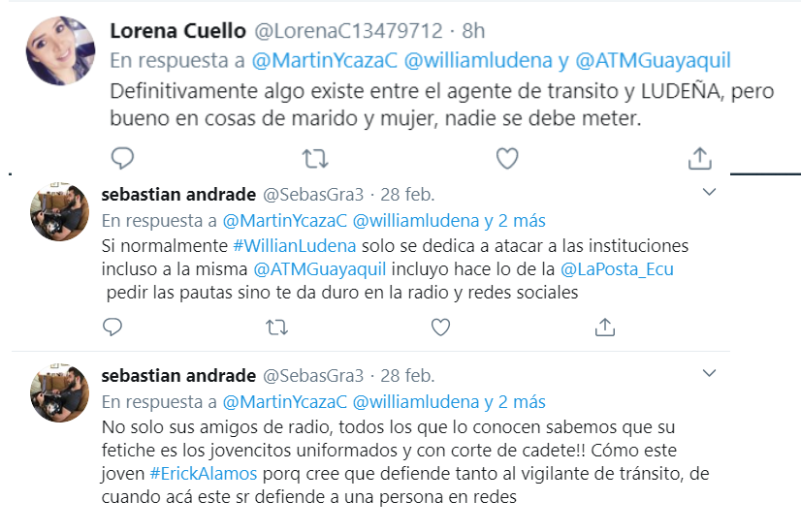Click Lorena Cuello's profile picture

click(61, 50)
